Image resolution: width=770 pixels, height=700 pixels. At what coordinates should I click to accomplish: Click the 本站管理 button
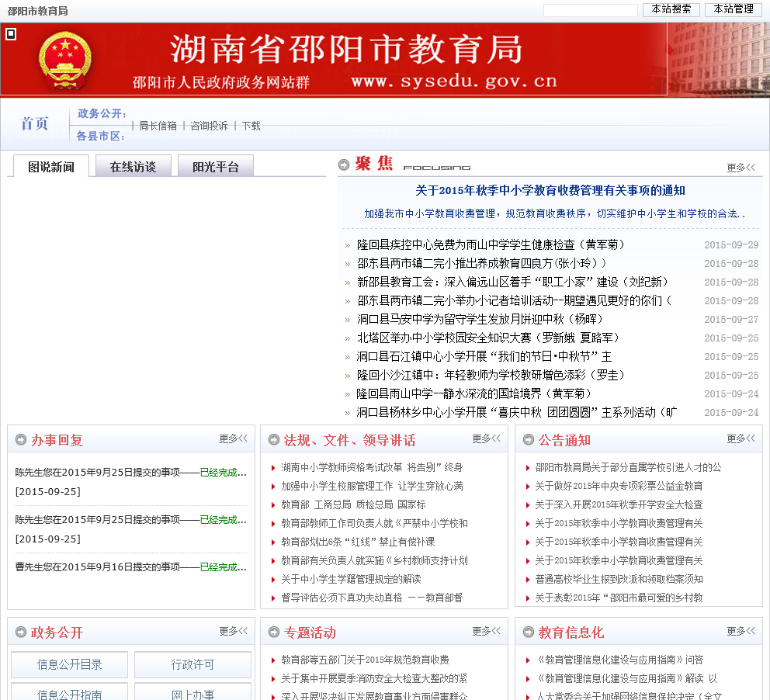pyautogui.click(x=734, y=9)
